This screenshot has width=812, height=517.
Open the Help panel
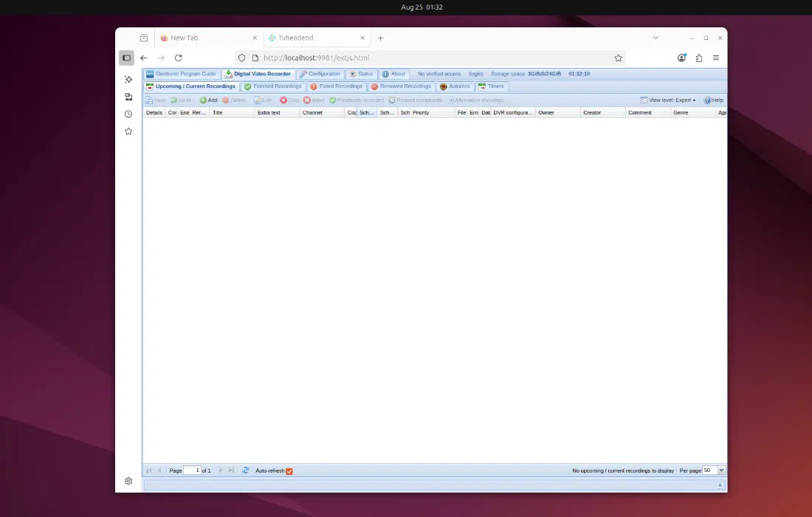[x=713, y=100]
